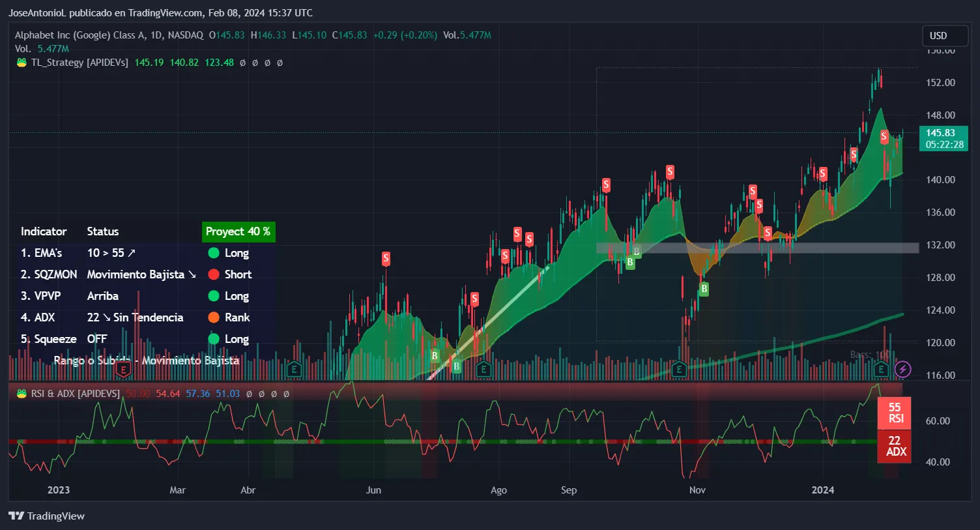The image size is (980, 530).
Task: Click the frog icon beside RSI & ADX
Action: (22, 394)
